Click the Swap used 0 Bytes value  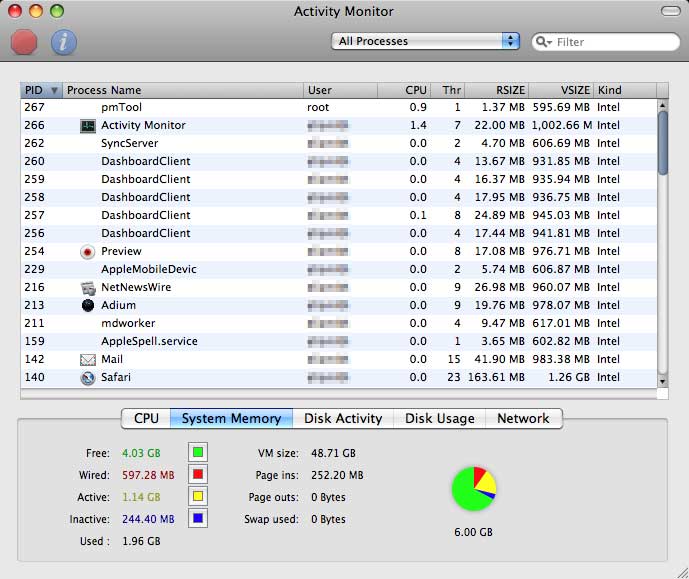[x=328, y=519]
